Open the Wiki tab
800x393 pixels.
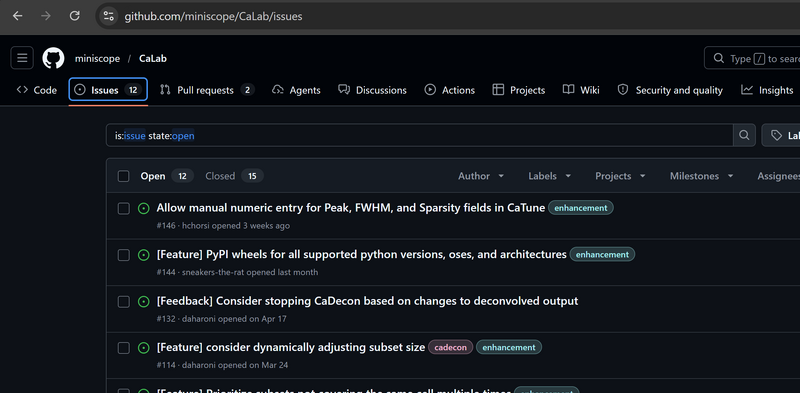(x=581, y=90)
